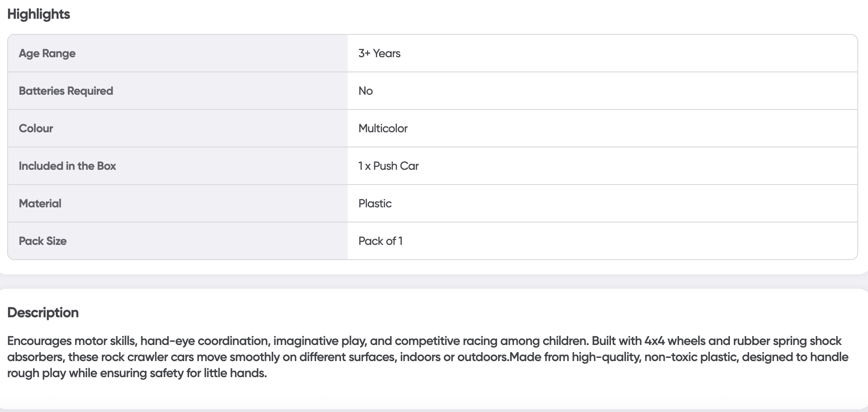Click the No batteries value
Screen dimensions: 868x412
pyautogui.click(x=365, y=91)
